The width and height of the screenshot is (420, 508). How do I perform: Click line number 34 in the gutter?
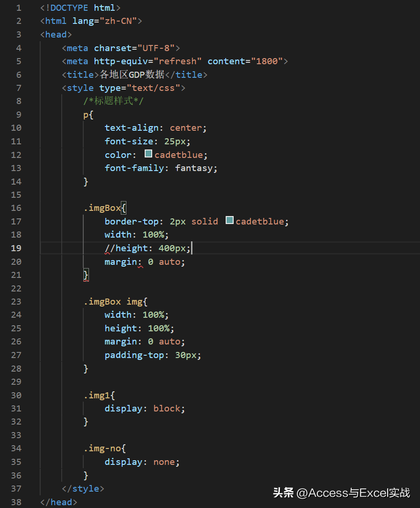[16, 448]
